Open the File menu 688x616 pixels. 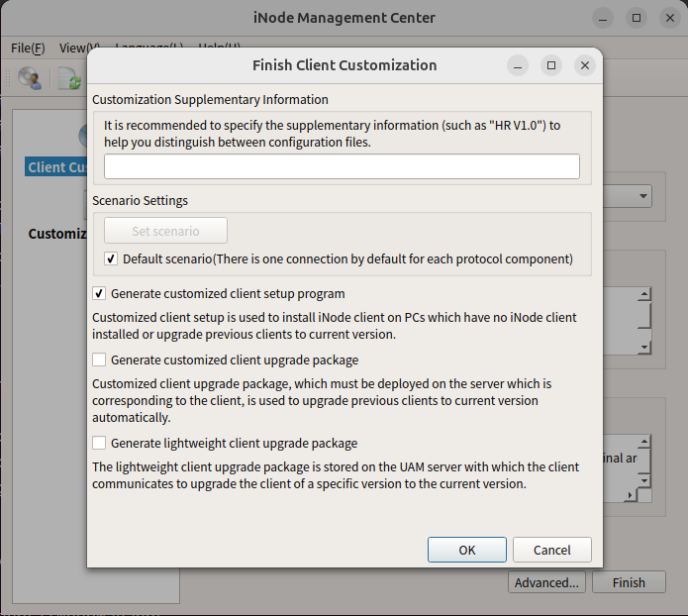click(28, 48)
